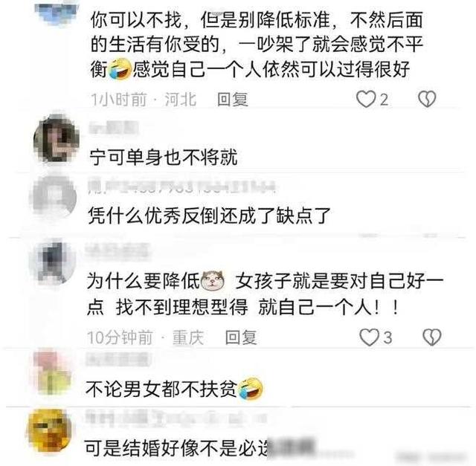This screenshot has width=476, height=466.
Task: Dislike the Hebei comment using the broken heart
Action: click(427, 99)
